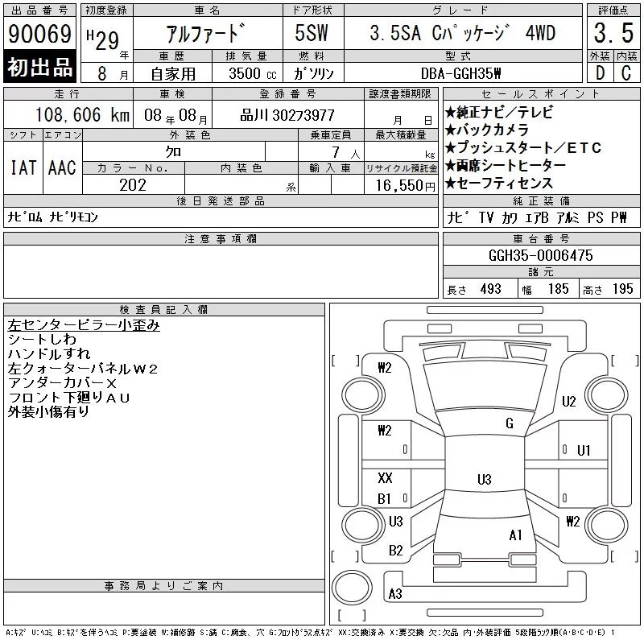Click the U1 mark on the car diagram

coord(584,451)
